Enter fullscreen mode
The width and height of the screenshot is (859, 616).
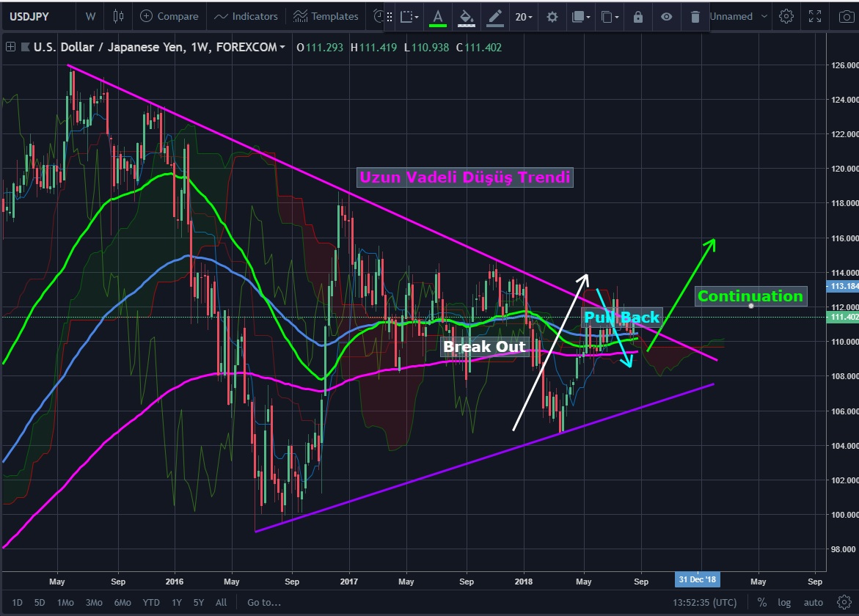pos(815,16)
